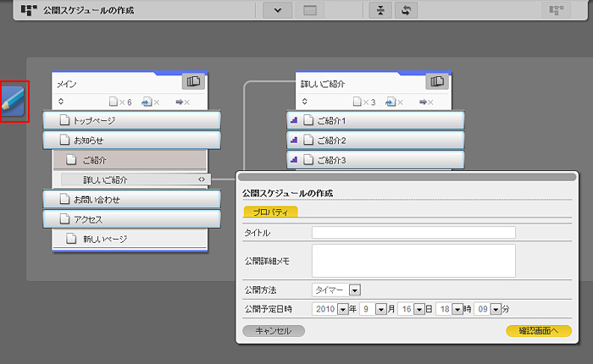This screenshot has width=593, height=364.
Task: Select the ご紹介1 page row
Action: tap(375, 120)
